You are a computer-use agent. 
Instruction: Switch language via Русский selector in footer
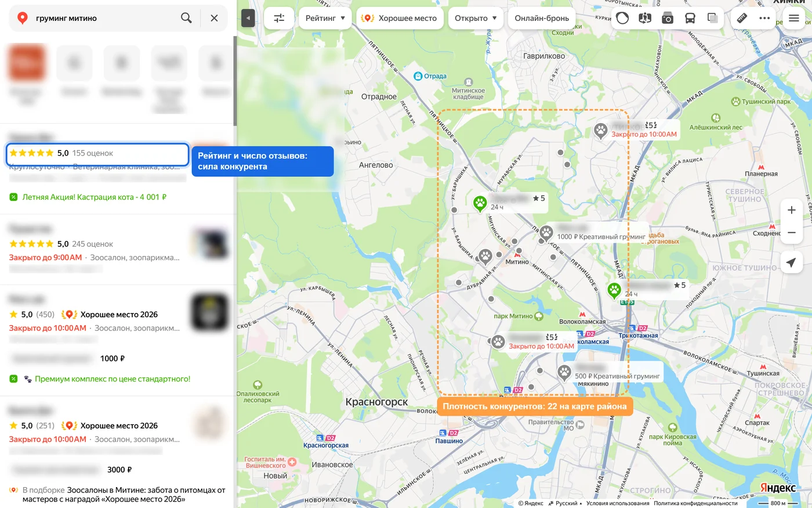tap(565, 503)
